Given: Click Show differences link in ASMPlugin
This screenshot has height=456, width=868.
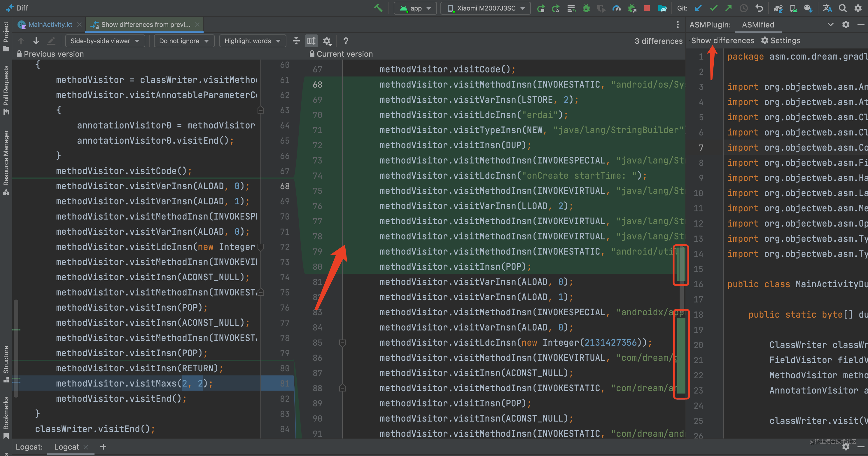Looking at the screenshot, I should [x=722, y=41].
